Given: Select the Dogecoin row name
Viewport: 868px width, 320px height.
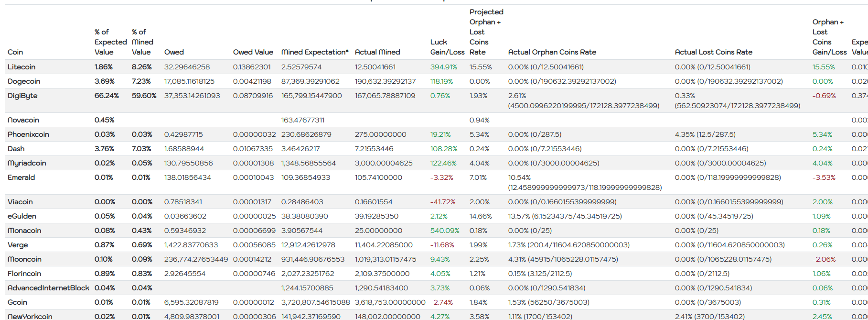Looking at the screenshot, I should (24, 81).
